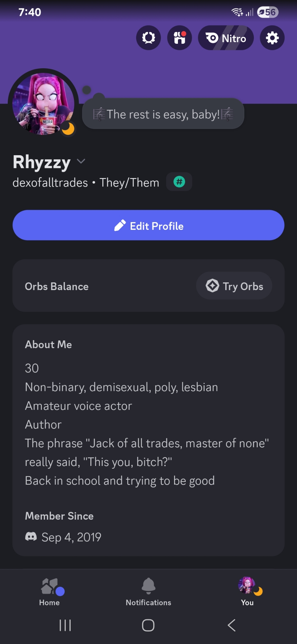Tap the Try Orbs button

[x=234, y=286]
